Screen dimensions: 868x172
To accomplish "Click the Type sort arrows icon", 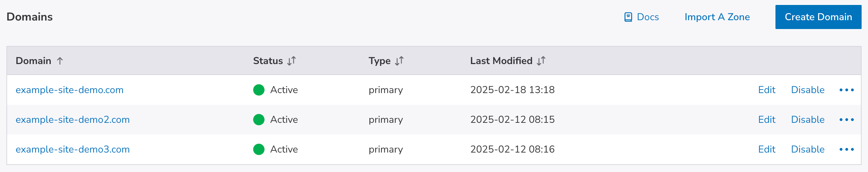I will point(399,61).
